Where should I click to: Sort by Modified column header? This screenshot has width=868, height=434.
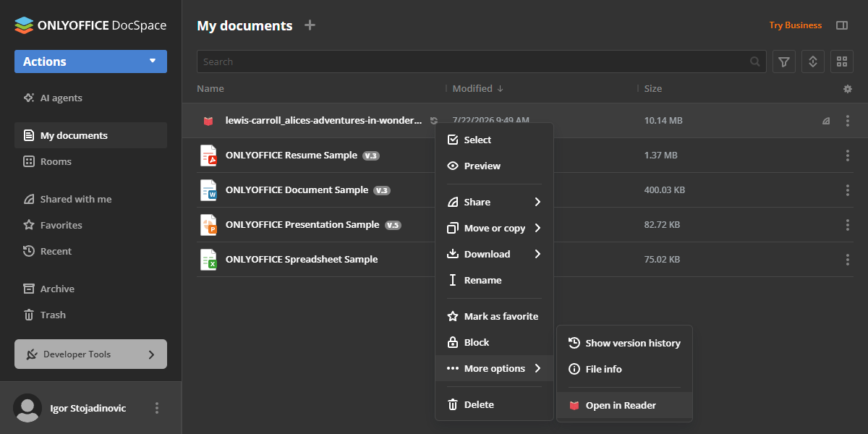coord(477,88)
